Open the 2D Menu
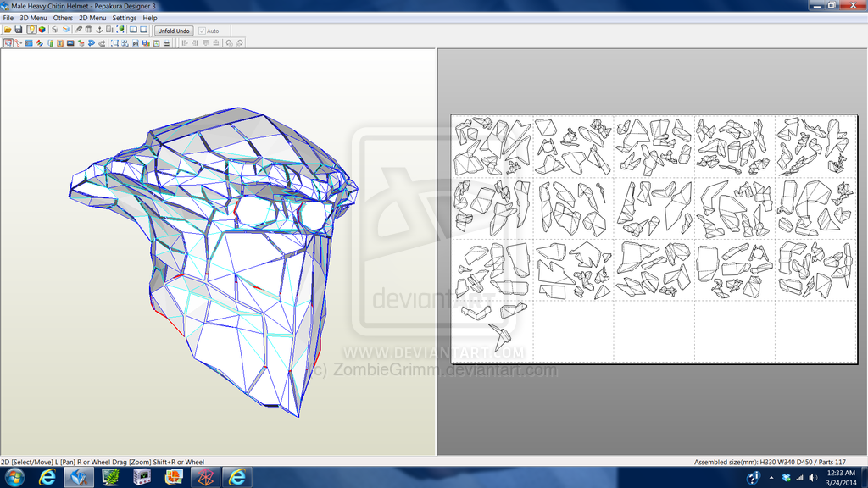This screenshot has width=868, height=488. (92, 18)
